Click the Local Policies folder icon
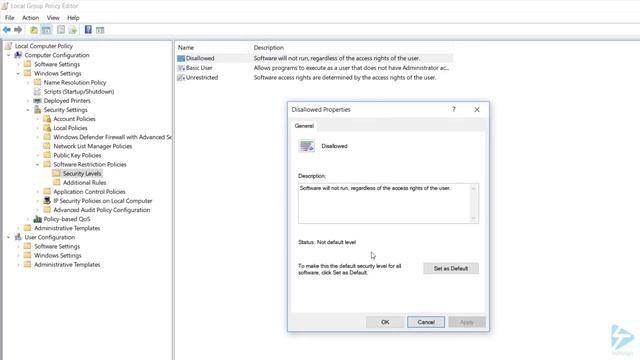Viewport: 640px width, 360px height. pyautogui.click(x=47, y=128)
